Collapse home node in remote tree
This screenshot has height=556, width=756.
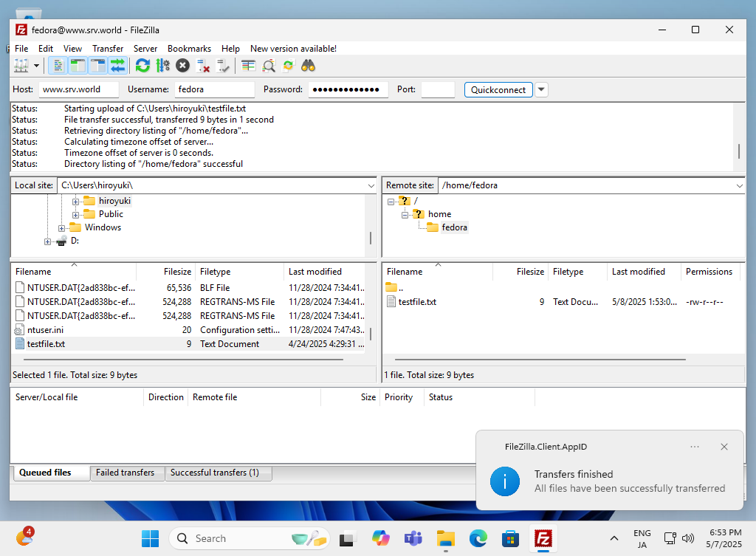pos(405,215)
